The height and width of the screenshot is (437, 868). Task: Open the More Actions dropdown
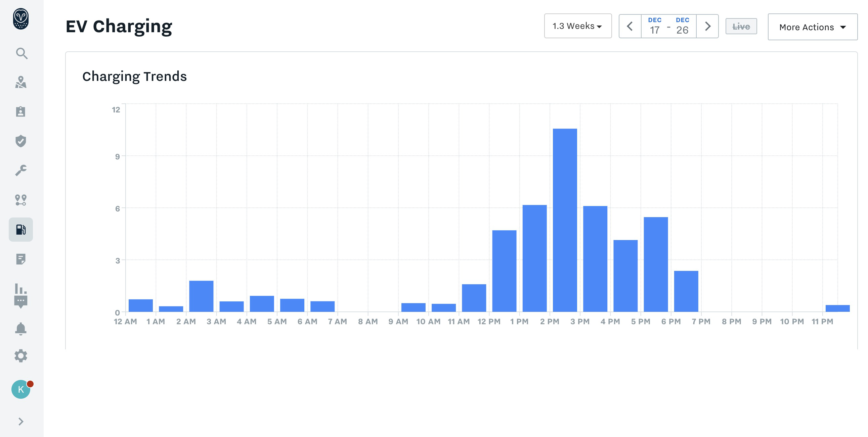(812, 27)
